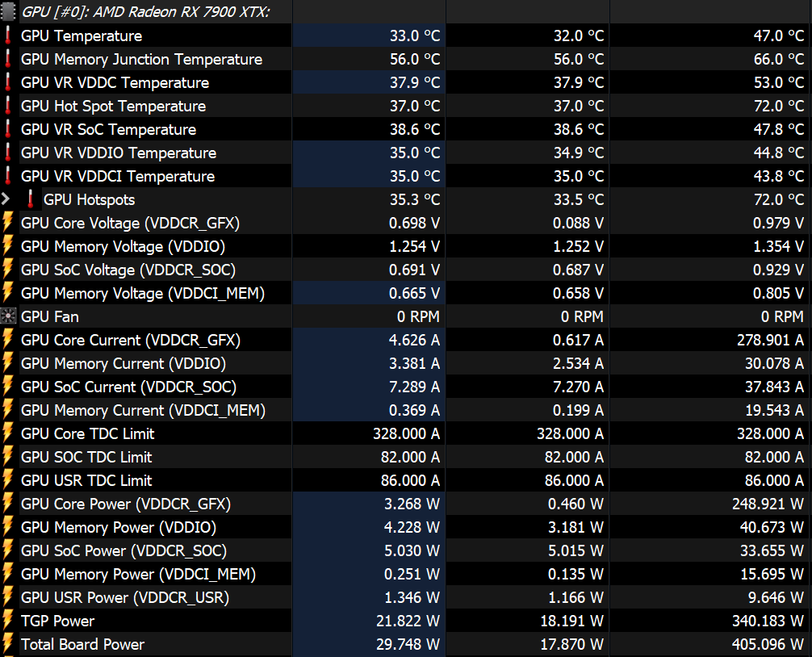Screen dimensions: 812x657
Task: Click the 7.289 A current SoC current value
Action: pyautogui.click(x=414, y=387)
